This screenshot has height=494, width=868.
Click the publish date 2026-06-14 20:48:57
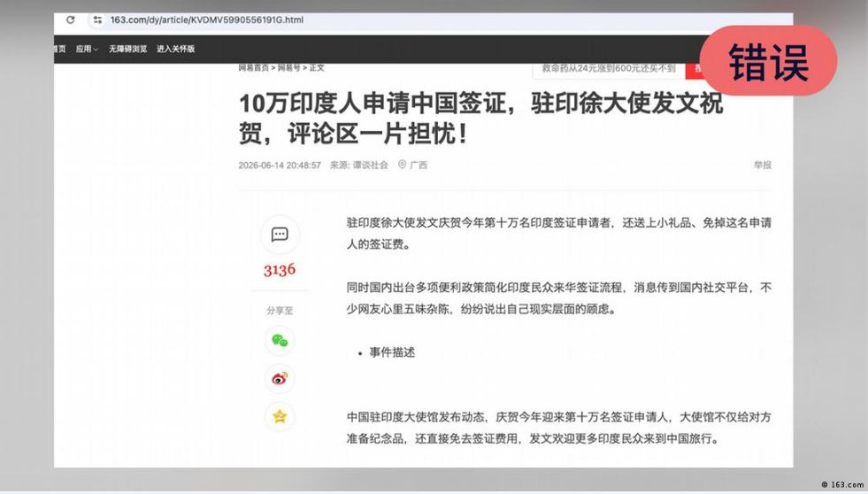280,165
